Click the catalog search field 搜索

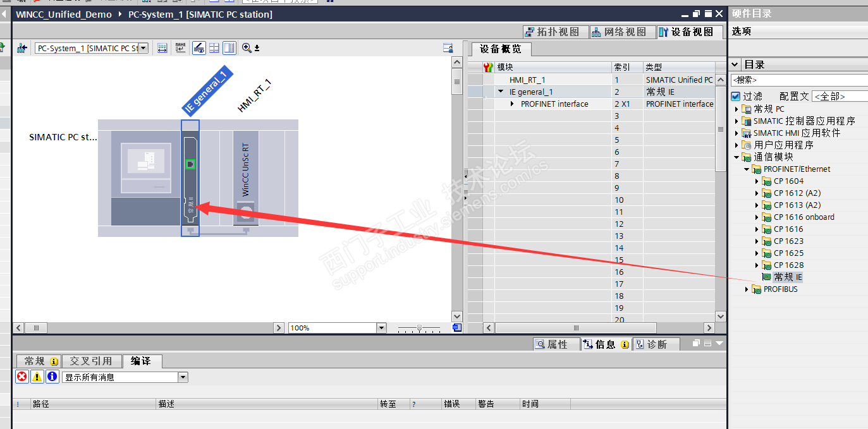(x=798, y=80)
